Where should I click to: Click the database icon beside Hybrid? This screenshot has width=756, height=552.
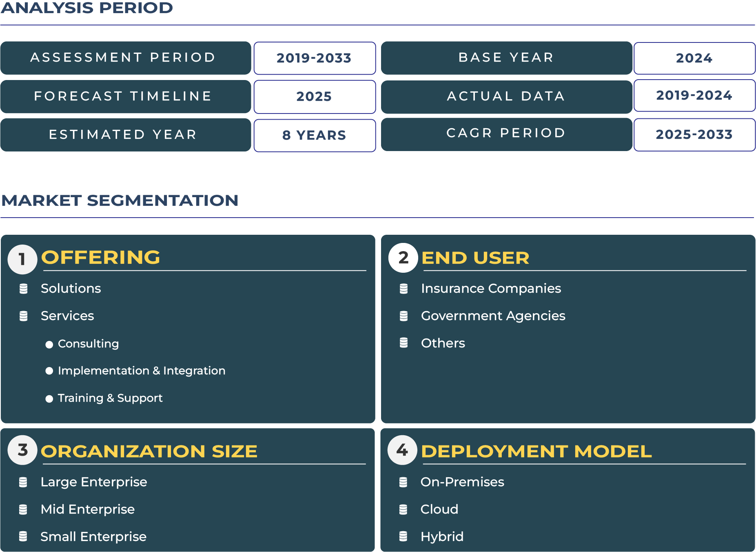tap(403, 536)
